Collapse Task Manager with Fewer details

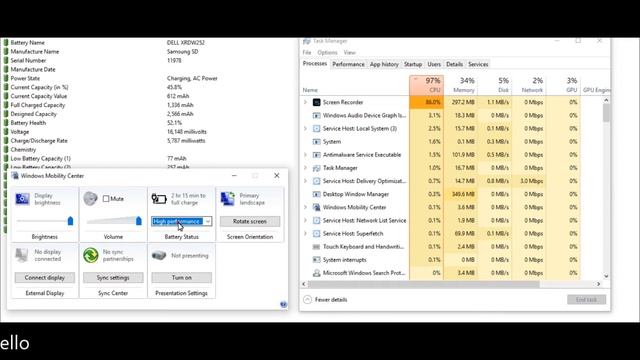[325, 300]
